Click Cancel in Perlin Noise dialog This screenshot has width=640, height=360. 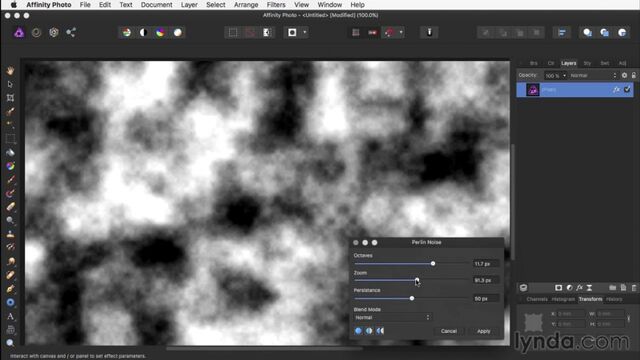coord(449,331)
